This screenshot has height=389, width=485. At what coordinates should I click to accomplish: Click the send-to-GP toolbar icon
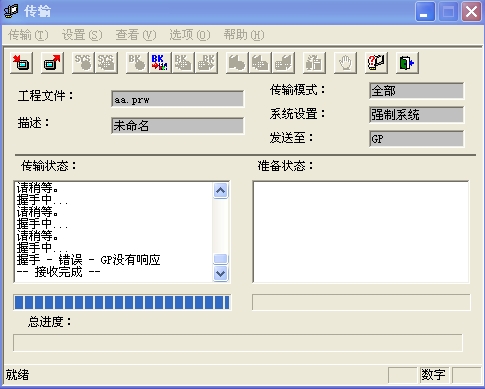click(x=22, y=63)
